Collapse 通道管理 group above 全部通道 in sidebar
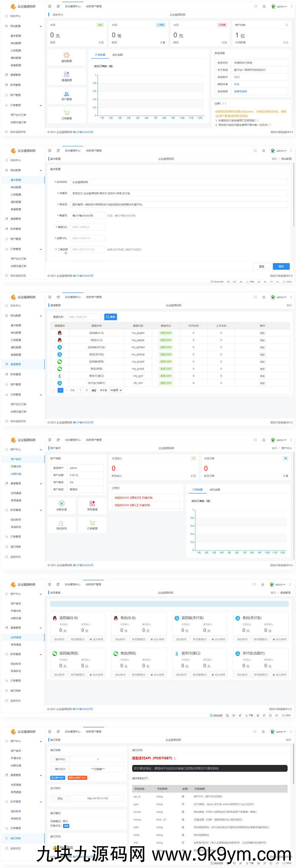 click(x=41, y=628)
